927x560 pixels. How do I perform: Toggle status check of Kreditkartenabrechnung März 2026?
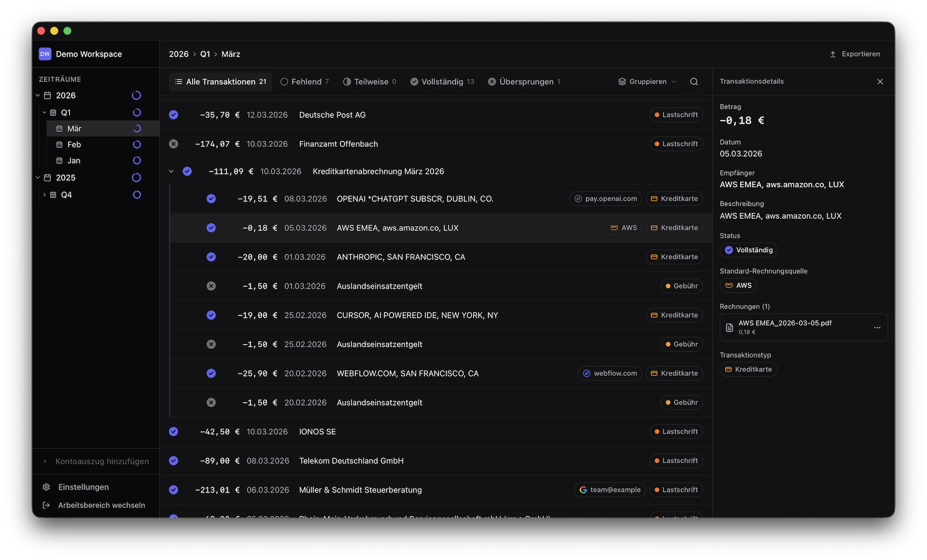point(187,171)
